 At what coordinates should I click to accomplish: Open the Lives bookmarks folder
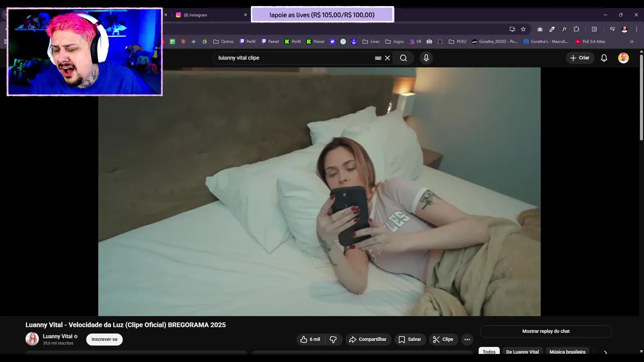click(371, 42)
